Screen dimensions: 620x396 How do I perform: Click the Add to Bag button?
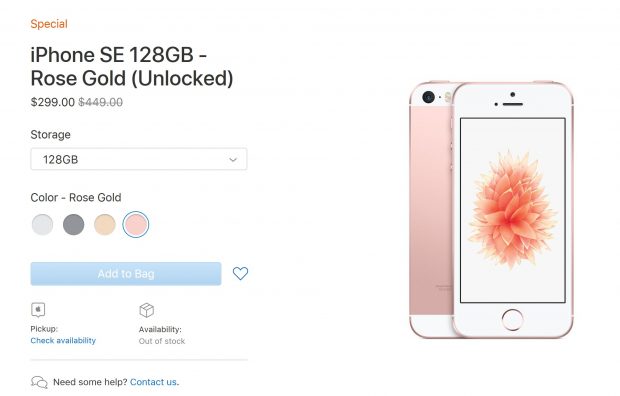click(x=126, y=274)
